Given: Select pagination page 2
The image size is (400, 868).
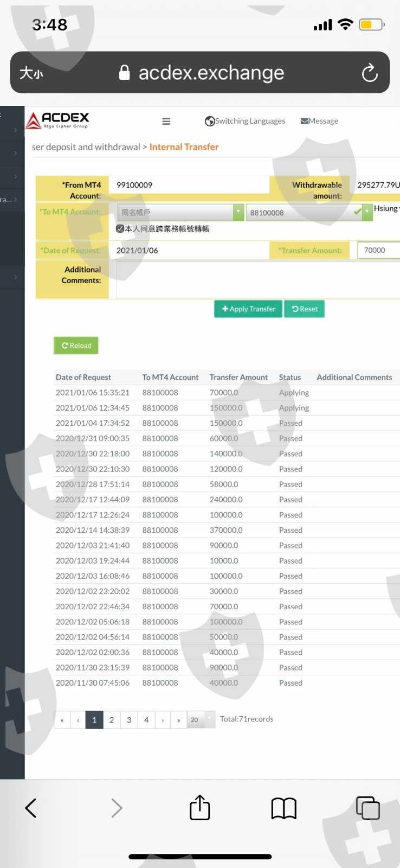Looking at the screenshot, I should [x=112, y=720].
